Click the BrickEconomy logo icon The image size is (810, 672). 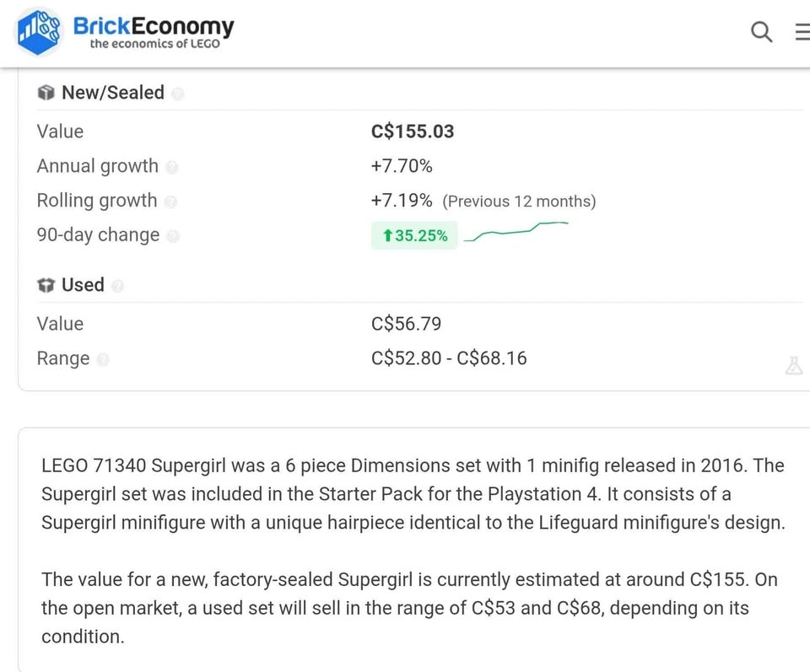(39, 32)
